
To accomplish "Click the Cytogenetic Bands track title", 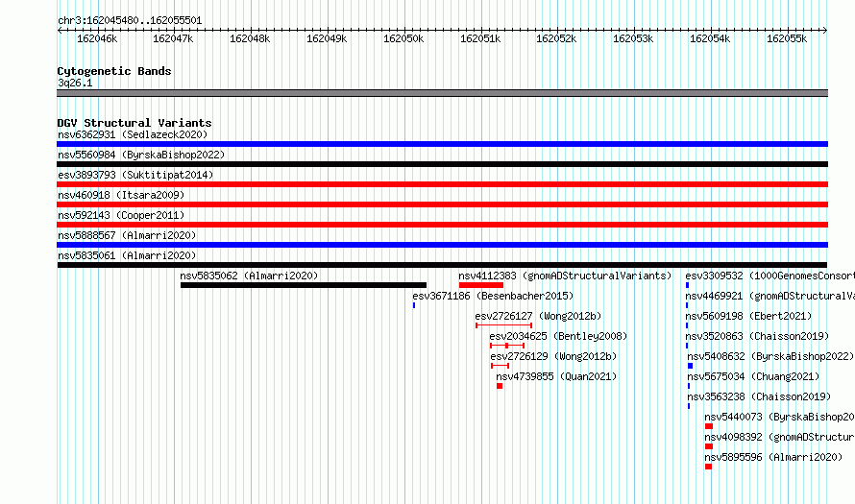I will pos(114,71).
